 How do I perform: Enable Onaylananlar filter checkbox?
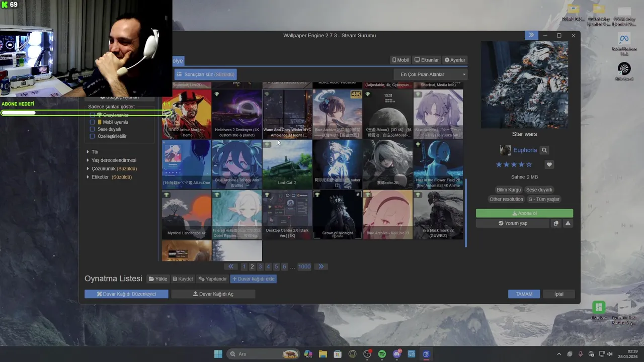[x=92, y=115]
